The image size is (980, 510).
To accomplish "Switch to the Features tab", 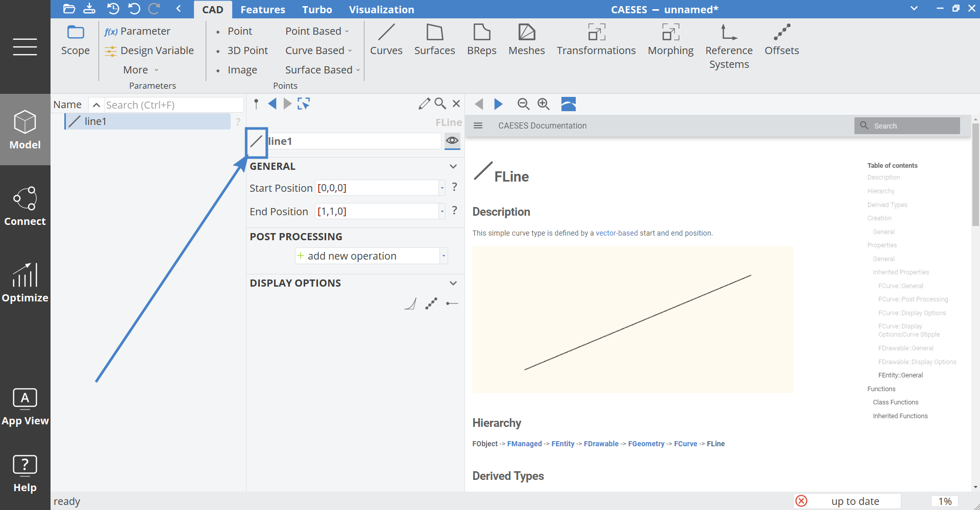I will (263, 10).
